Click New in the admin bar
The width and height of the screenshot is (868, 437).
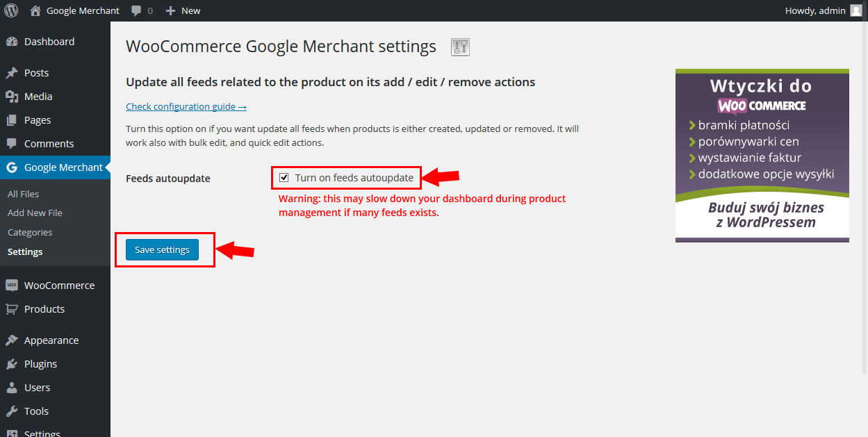pyautogui.click(x=190, y=10)
